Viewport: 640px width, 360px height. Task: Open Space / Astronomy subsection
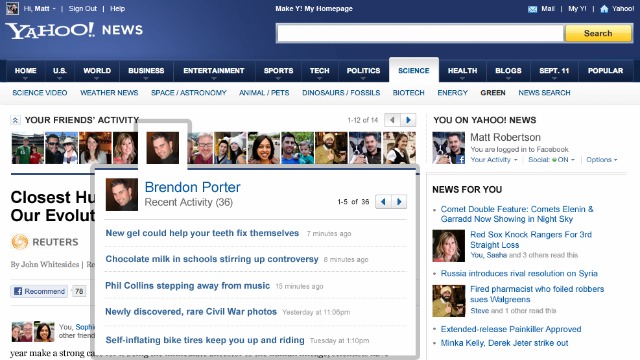pyautogui.click(x=189, y=93)
